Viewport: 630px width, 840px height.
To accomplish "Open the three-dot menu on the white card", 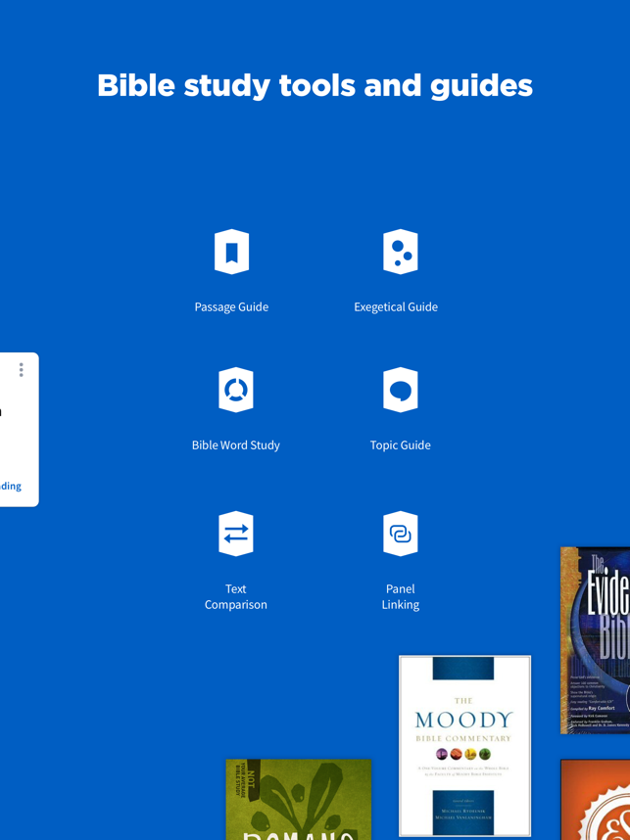I will pos(21,370).
